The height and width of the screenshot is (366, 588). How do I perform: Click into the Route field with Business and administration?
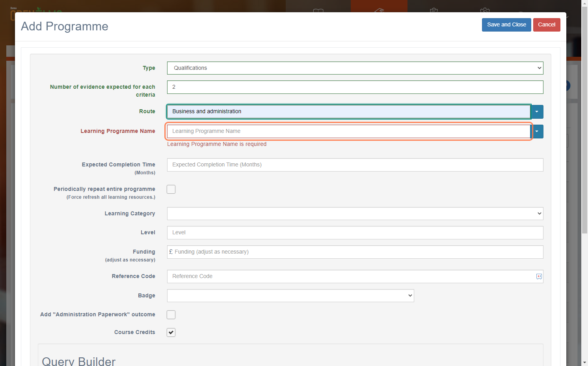tap(349, 112)
